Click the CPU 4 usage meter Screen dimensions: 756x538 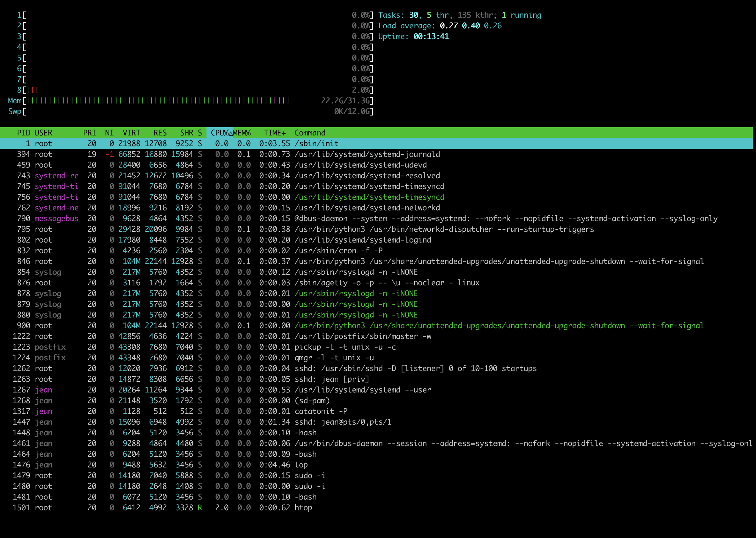coord(195,47)
